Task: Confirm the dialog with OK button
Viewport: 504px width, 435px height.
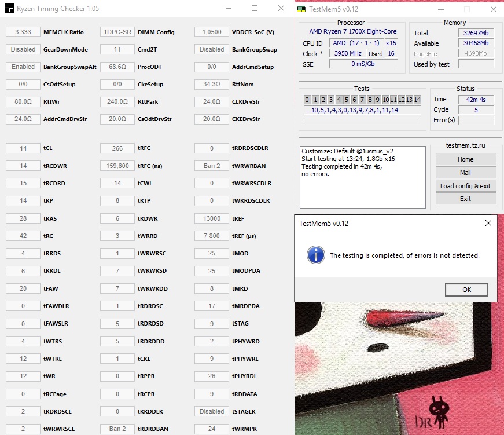Action: click(x=466, y=290)
